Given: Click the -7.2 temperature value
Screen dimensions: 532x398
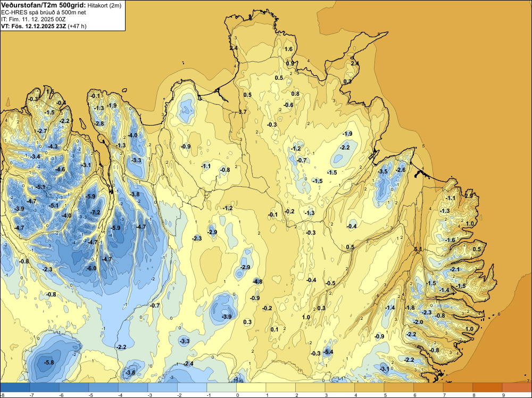Looking at the screenshot, I should click(x=95, y=212).
